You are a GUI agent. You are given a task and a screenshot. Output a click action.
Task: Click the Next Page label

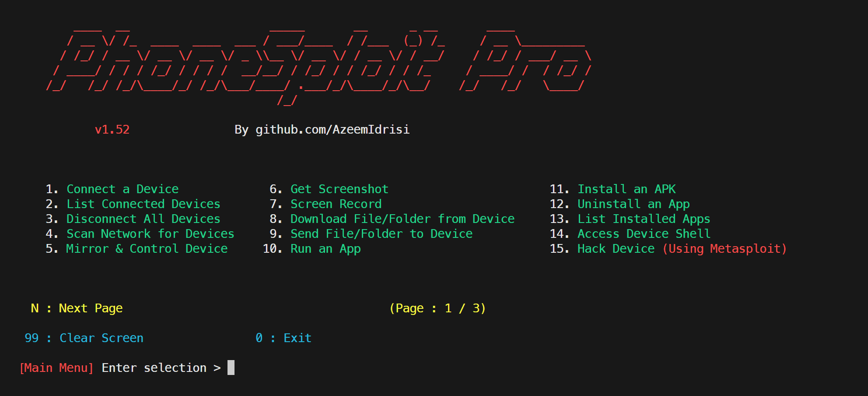90,308
